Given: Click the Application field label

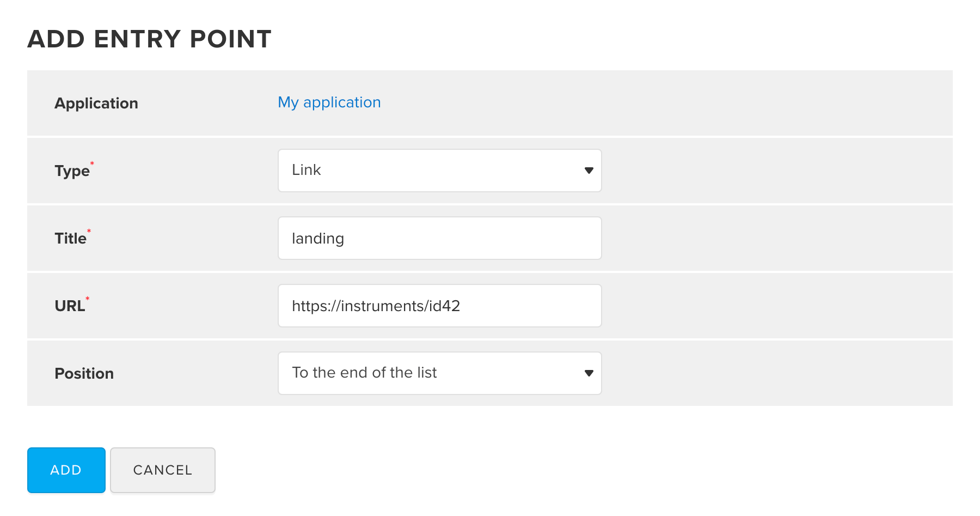Looking at the screenshot, I should pos(96,104).
